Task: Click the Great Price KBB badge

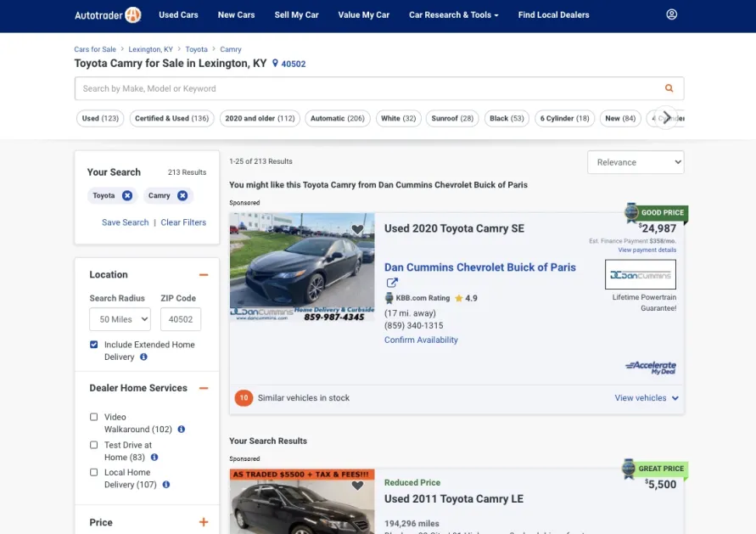Action: pyautogui.click(x=655, y=469)
